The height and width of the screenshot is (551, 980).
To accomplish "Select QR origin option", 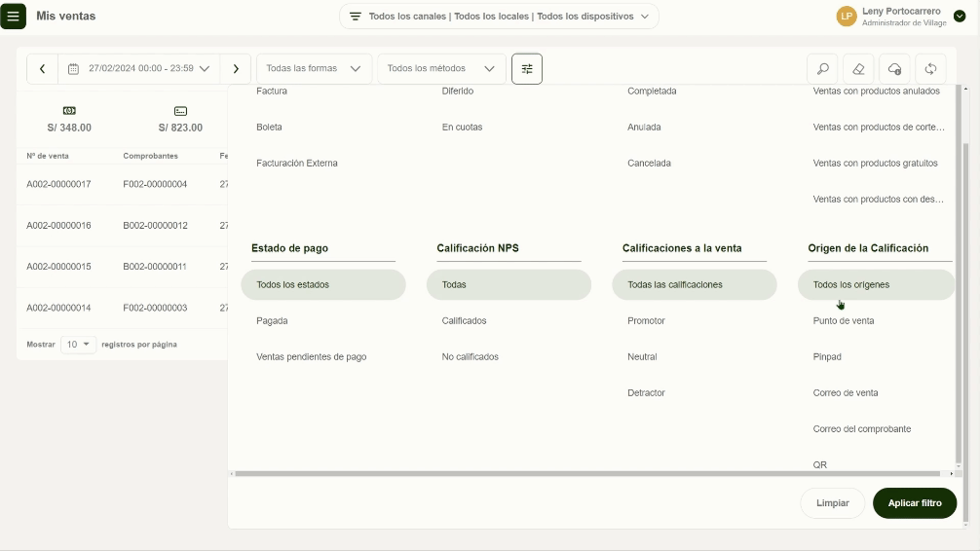I will (819, 464).
